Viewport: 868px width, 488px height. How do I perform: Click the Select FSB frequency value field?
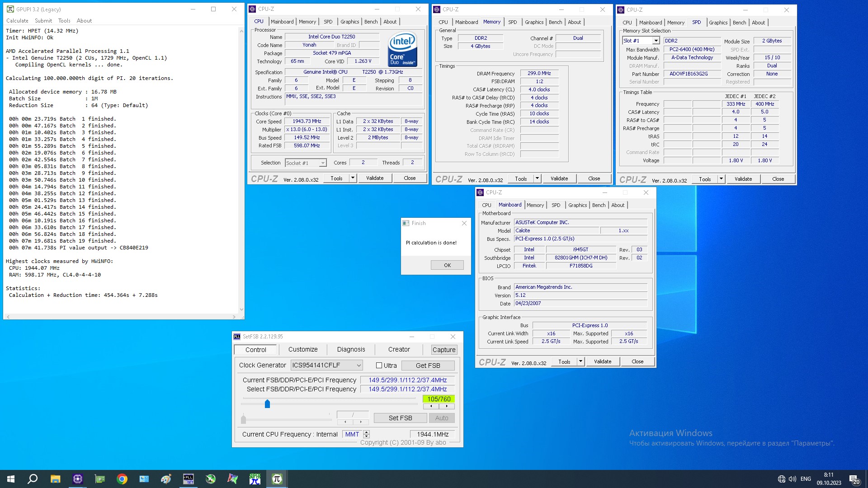point(407,389)
